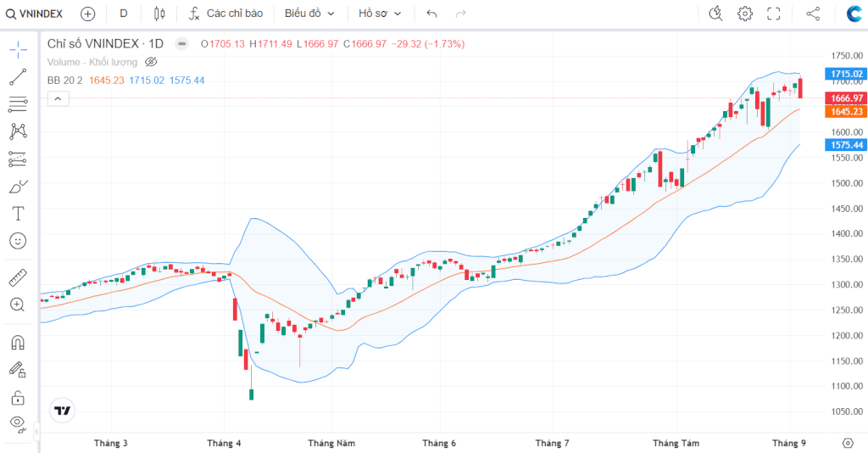
Task: Click Chỉ số VNINDEX · 1D title
Action: (x=105, y=44)
